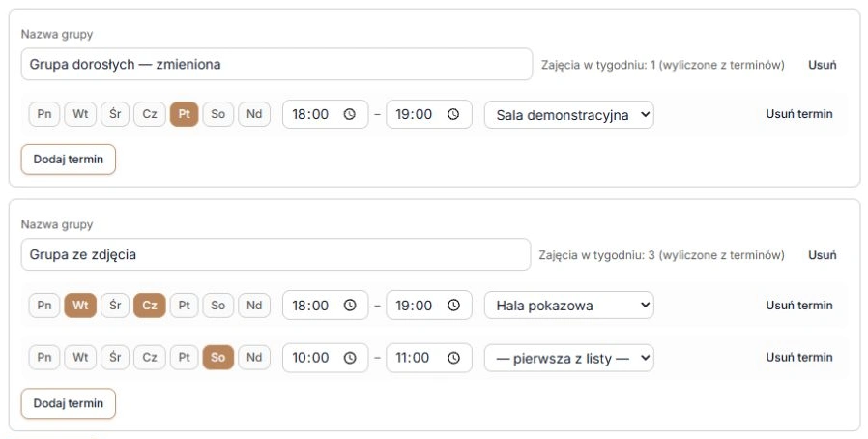Focus the 'Grupa dorosłych — zmieniona' name field
Screen dimensions: 868x439
tap(276, 64)
